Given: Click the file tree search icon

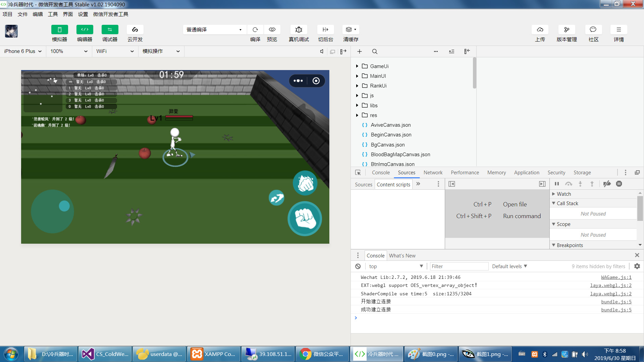Looking at the screenshot, I should pyautogui.click(x=375, y=52).
